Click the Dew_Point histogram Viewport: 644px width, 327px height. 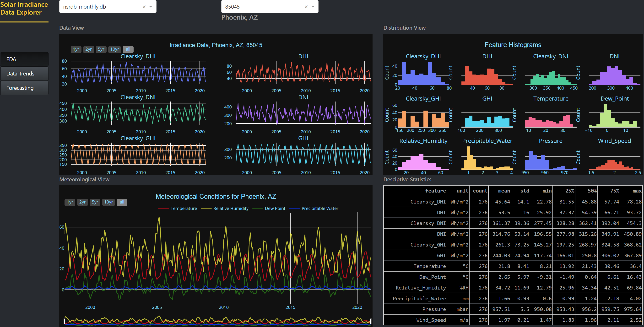tap(615, 116)
